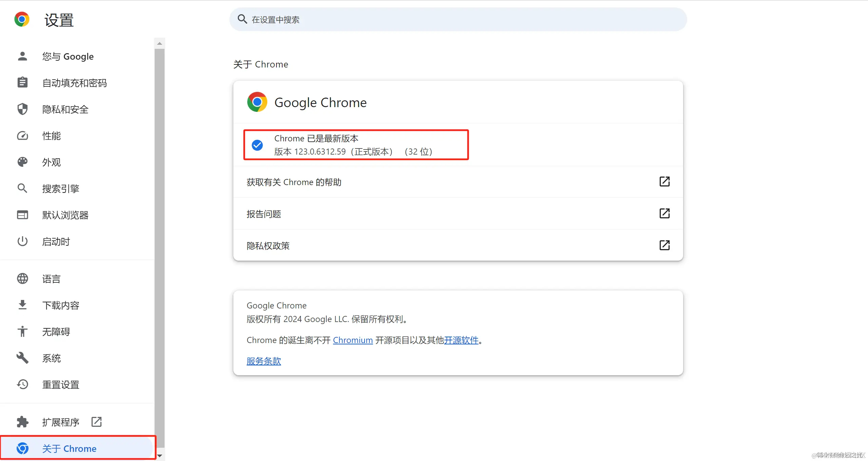868x461 pixels.
Task: Click the 在设置中搜索 search field
Action: click(458, 20)
